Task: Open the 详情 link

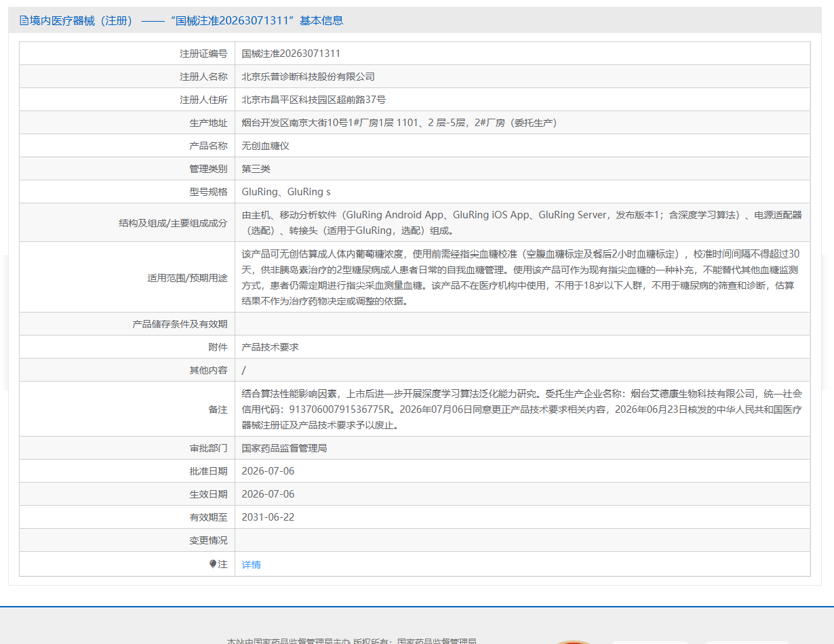Action: (x=251, y=565)
